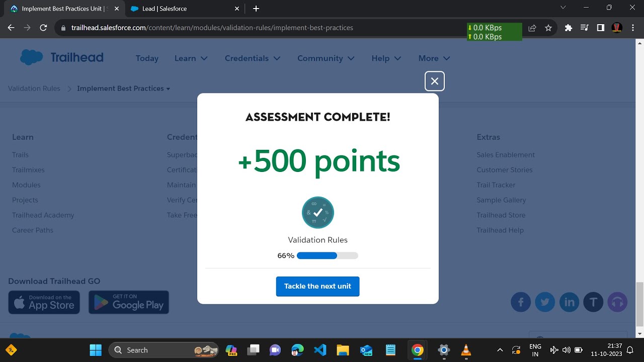
Task: Open the Trail Tracker footer link
Action: [x=496, y=185]
